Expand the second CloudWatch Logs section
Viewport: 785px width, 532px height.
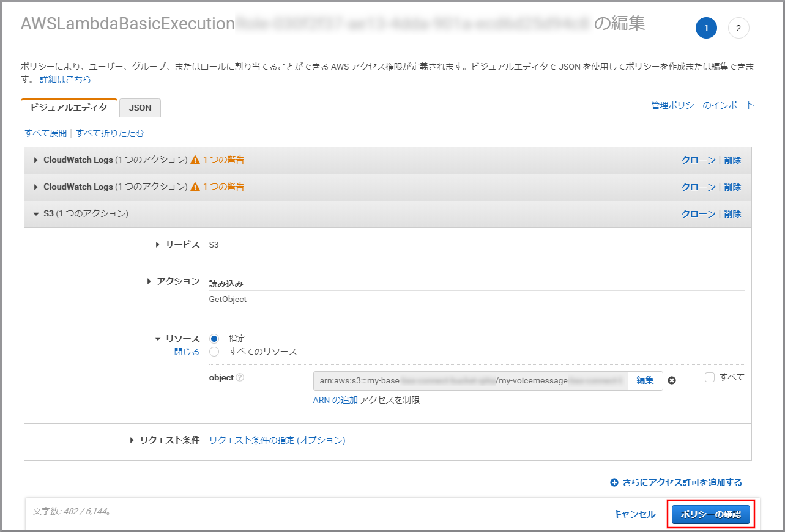coord(36,187)
